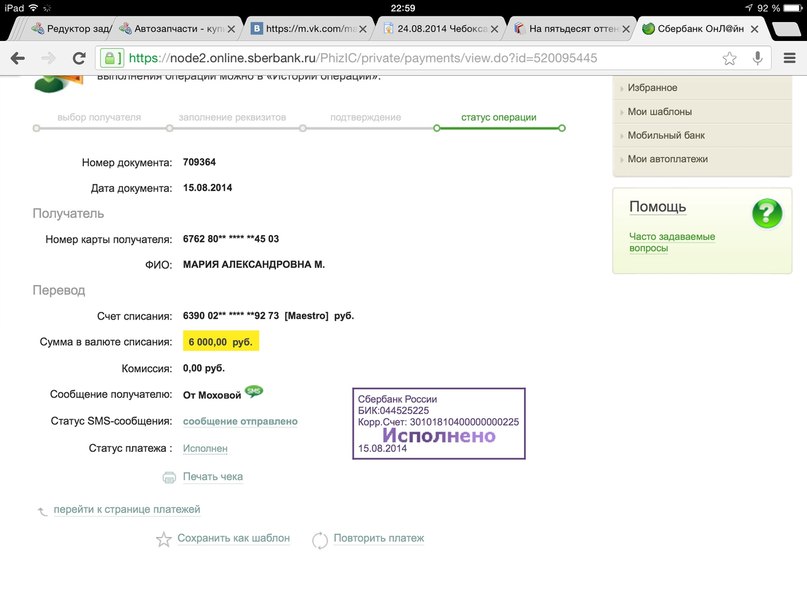This screenshot has width=807, height=605.
Task: Click the green SMS bubble icon
Action: [254, 392]
